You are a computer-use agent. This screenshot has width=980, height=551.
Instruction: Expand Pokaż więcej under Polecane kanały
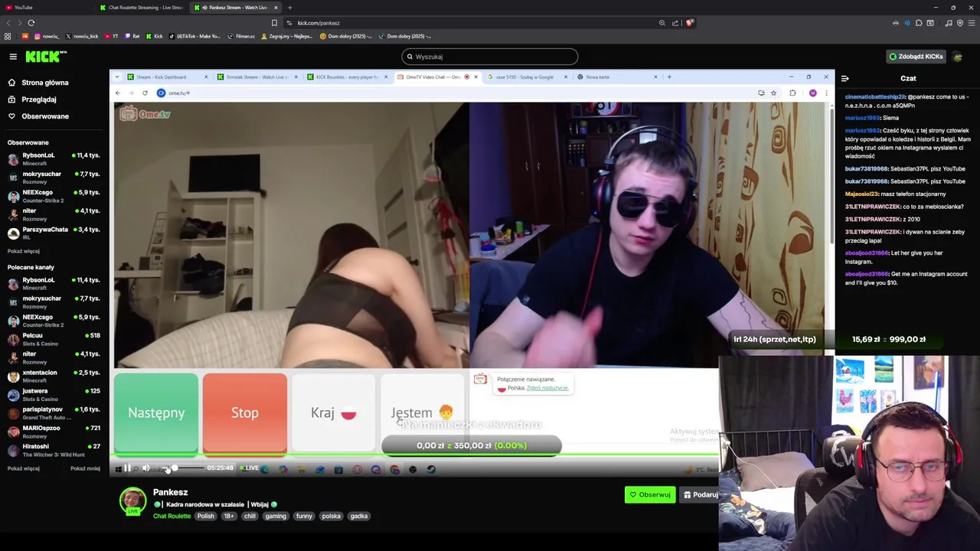tap(24, 468)
